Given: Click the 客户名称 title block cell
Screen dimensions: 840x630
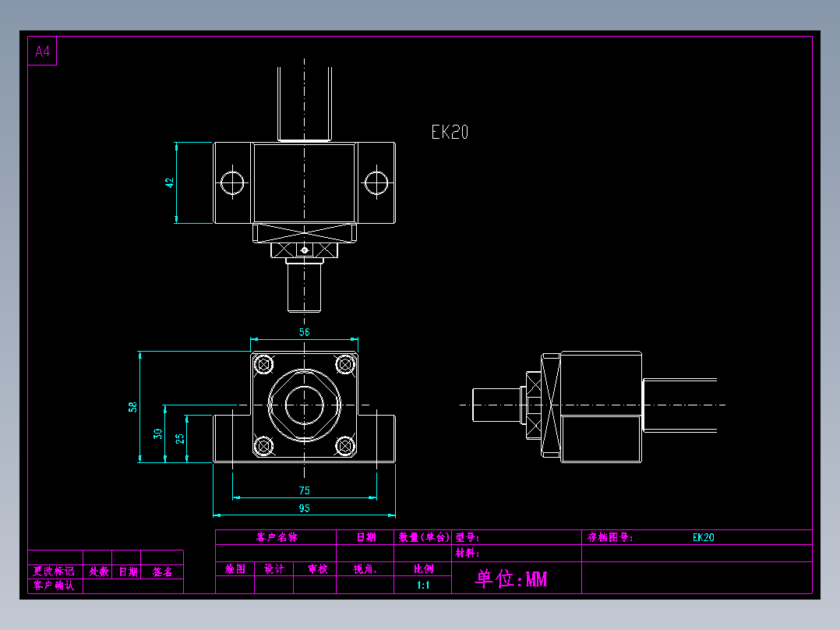Looking at the screenshot, I should [x=277, y=537].
